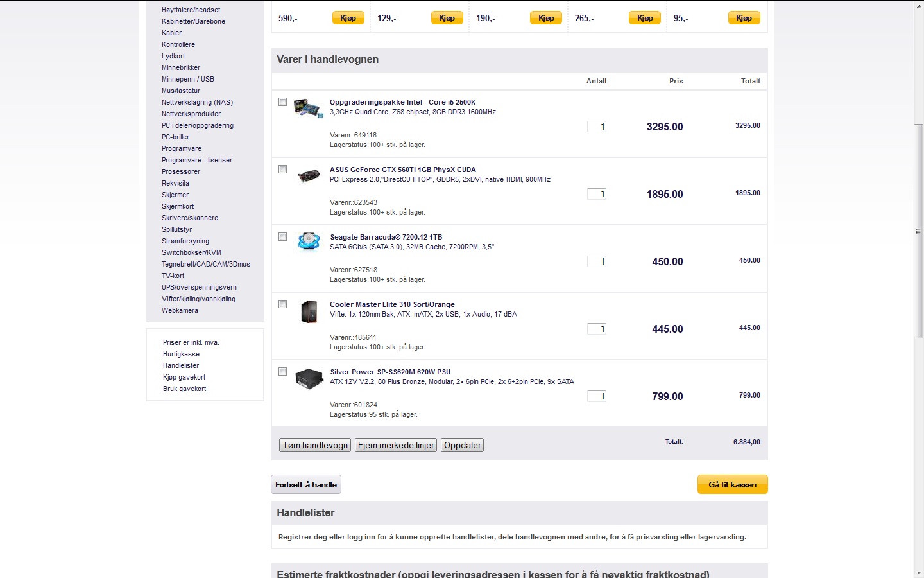This screenshot has height=578, width=924.
Task: Open Oppgraderingspakke Intel - Core i5 2500K link
Action: click(403, 102)
